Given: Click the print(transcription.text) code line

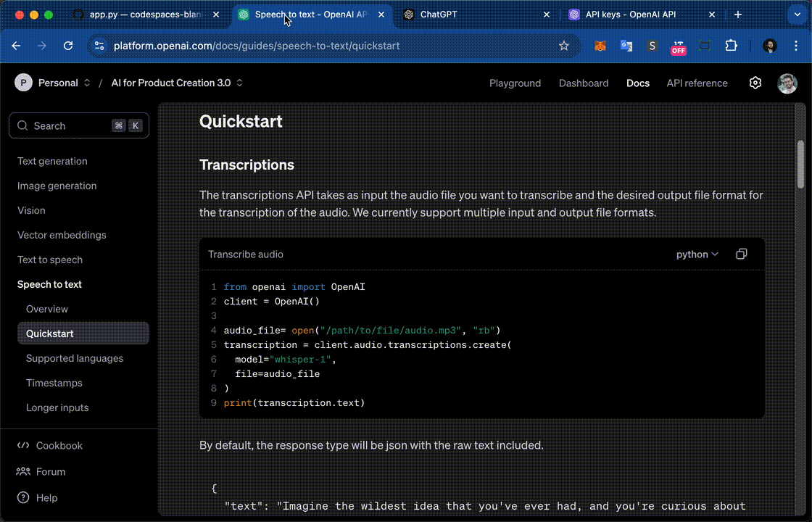Looking at the screenshot, I should tap(294, 403).
